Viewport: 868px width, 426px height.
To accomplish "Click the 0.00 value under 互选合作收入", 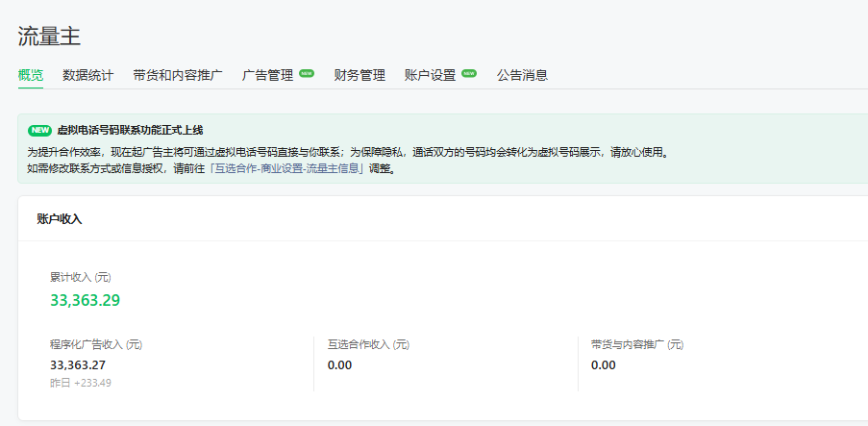I will coord(340,365).
